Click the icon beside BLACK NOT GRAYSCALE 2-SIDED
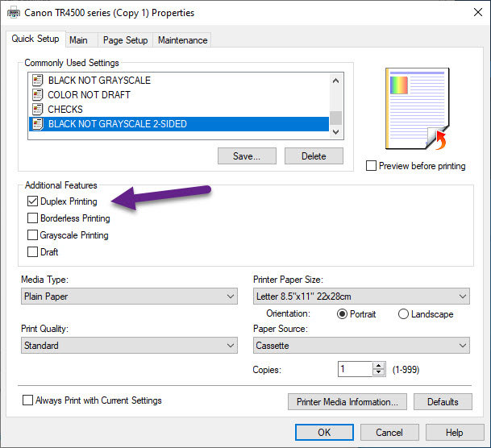 [x=38, y=124]
